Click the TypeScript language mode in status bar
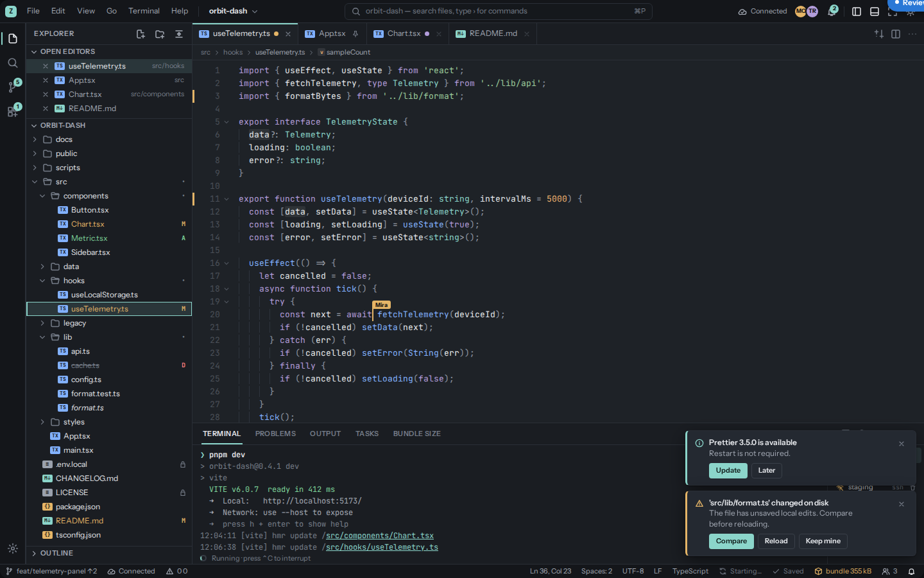924x578 pixels. (x=690, y=571)
